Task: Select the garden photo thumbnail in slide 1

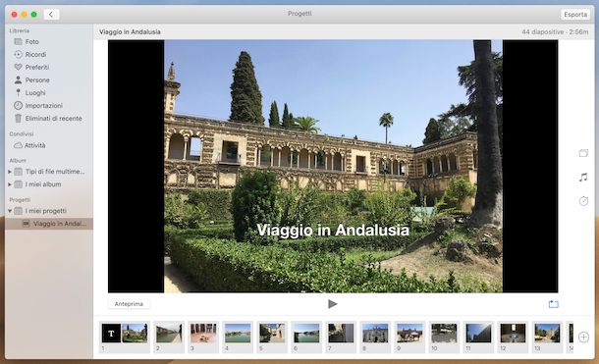Action: click(135, 334)
